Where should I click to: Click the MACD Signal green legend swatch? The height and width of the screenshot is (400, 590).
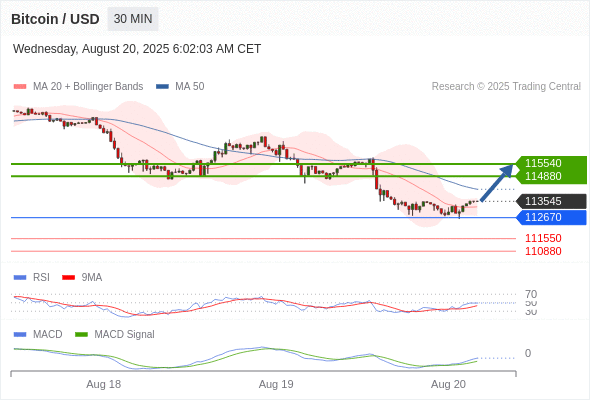(x=81, y=335)
